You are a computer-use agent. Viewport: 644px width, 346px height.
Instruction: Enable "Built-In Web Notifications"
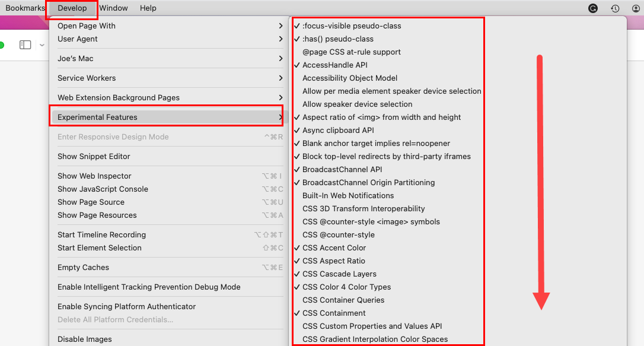pyautogui.click(x=347, y=195)
